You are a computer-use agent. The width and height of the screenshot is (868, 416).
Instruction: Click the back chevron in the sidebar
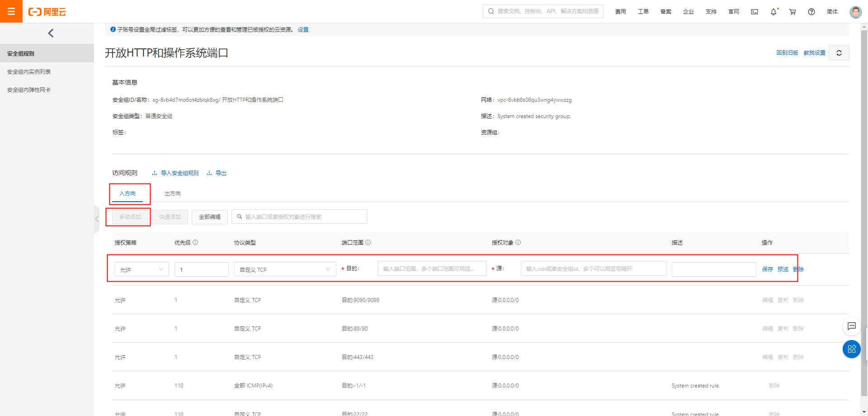coord(51,33)
